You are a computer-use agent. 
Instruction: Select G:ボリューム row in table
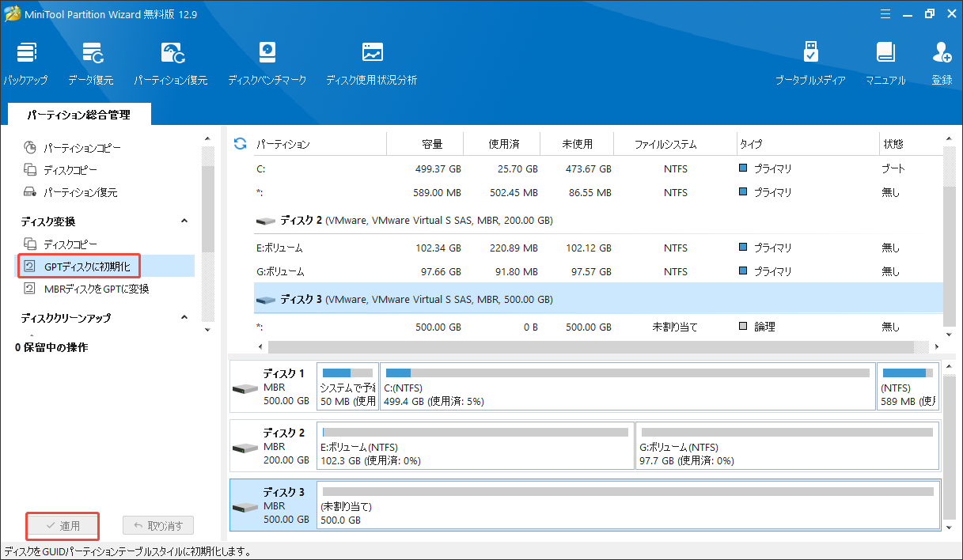[598, 271]
